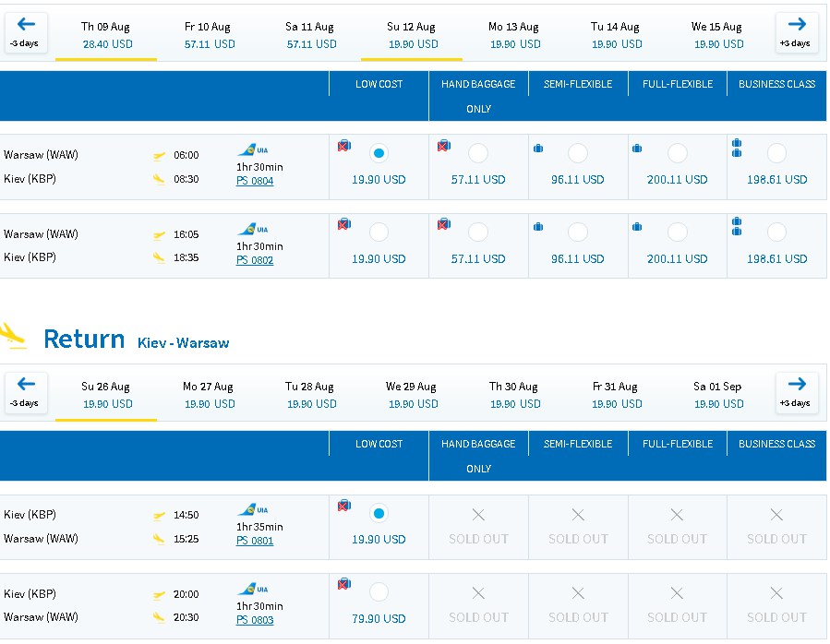Switch outbound date to Mo 13 Aug
The width and height of the screenshot is (830, 644).
pos(513,35)
